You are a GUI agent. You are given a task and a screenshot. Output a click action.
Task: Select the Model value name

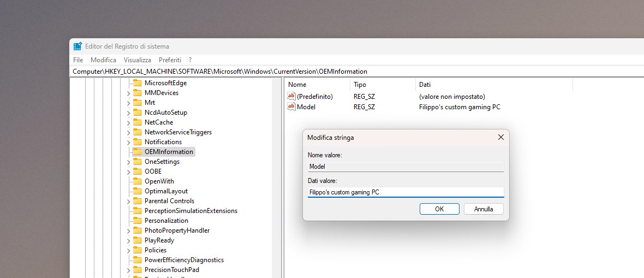[306, 107]
